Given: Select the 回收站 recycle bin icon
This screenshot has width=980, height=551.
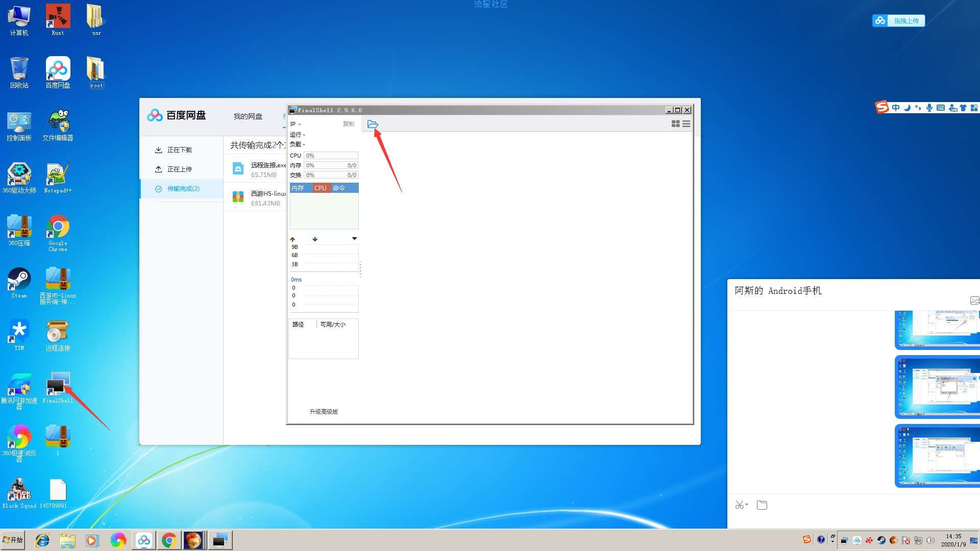Looking at the screenshot, I should pos(19,72).
